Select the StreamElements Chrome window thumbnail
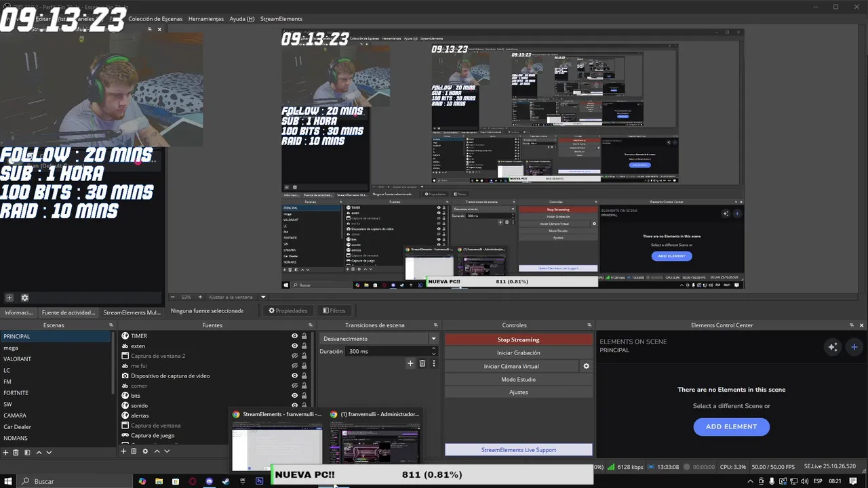The image size is (868, 488). click(277, 439)
